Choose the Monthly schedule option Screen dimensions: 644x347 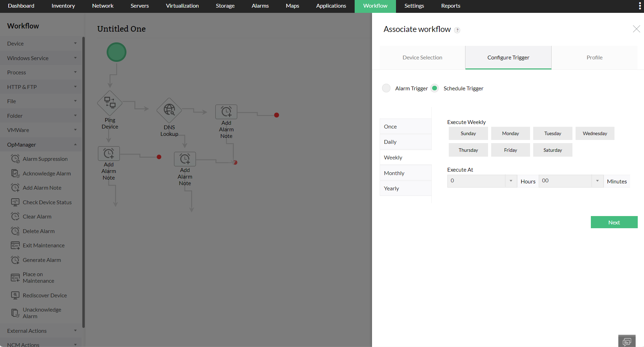(405, 173)
